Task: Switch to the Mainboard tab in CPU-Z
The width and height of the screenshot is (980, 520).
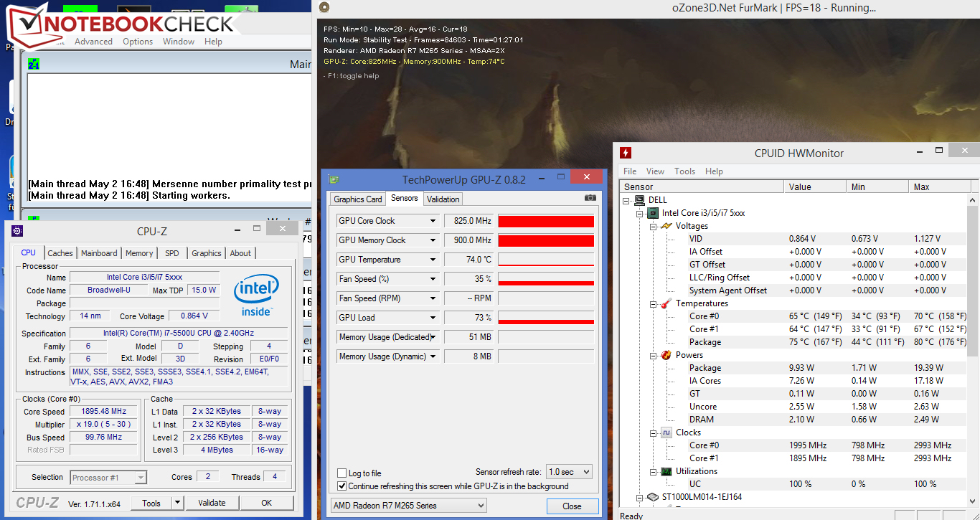Action: (x=99, y=253)
